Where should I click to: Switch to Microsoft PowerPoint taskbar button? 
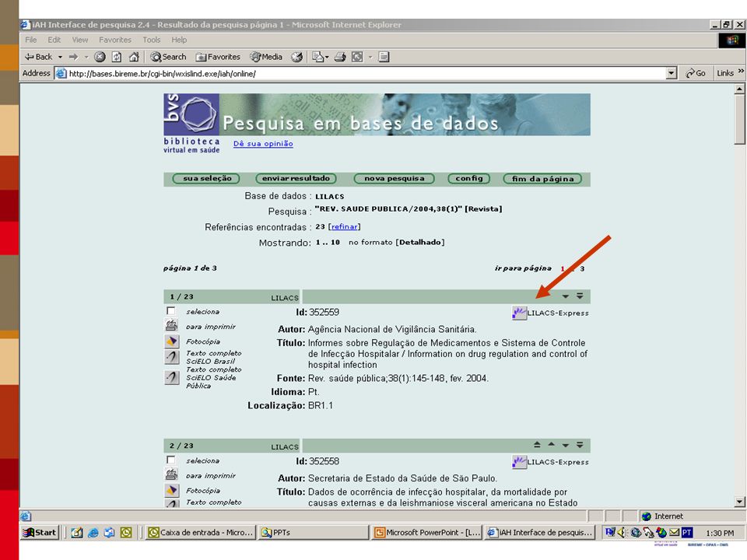pos(427,532)
